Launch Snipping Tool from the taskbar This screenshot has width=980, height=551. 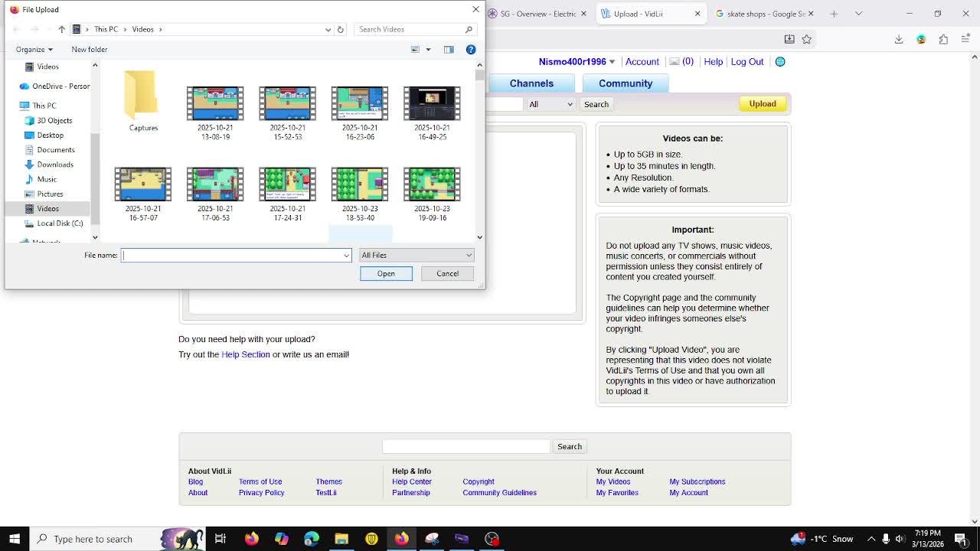(x=431, y=538)
